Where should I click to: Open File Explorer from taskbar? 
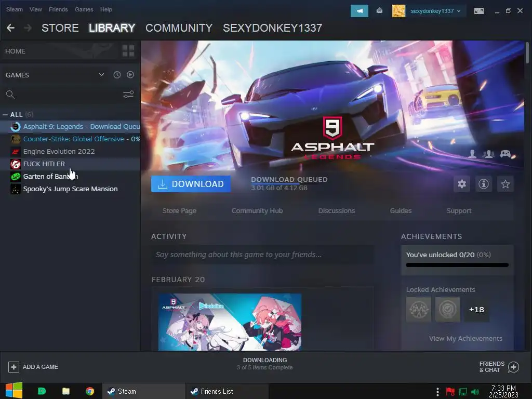click(x=66, y=391)
